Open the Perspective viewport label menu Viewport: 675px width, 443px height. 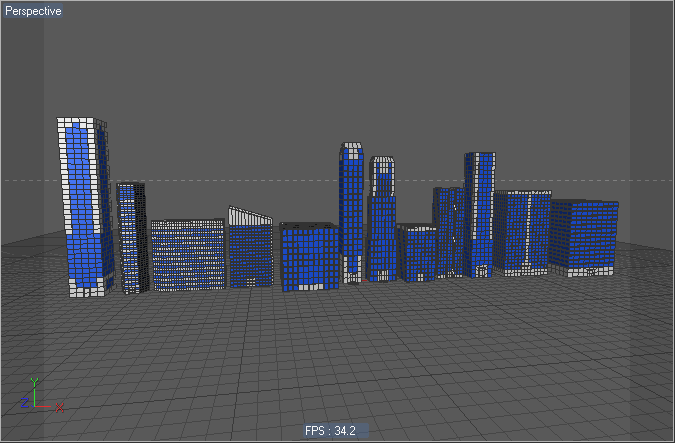[33, 11]
